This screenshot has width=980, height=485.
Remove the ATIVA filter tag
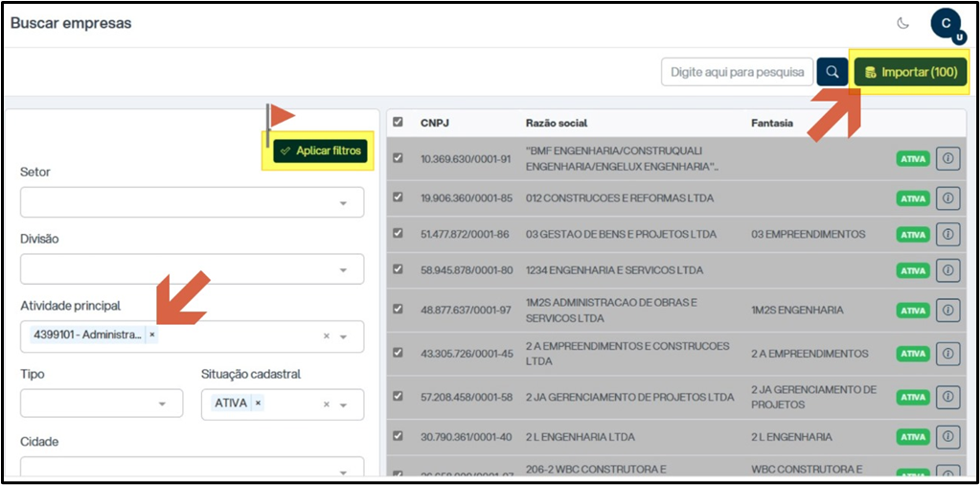tap(258, 404)
